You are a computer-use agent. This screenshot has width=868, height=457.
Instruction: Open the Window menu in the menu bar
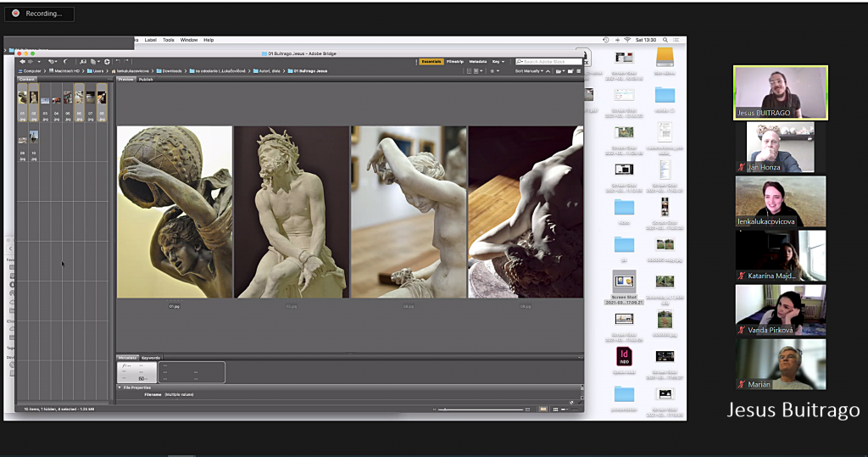189,40
